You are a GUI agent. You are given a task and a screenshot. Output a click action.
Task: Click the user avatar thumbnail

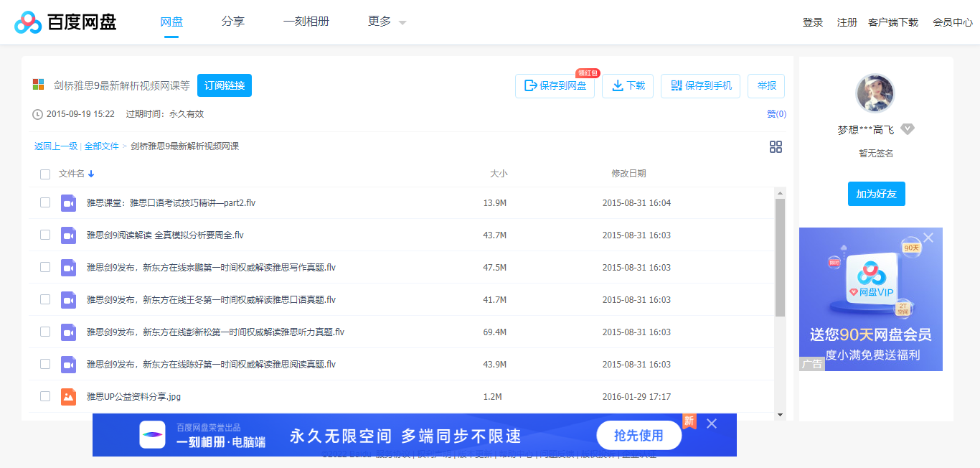coord(876,93)
